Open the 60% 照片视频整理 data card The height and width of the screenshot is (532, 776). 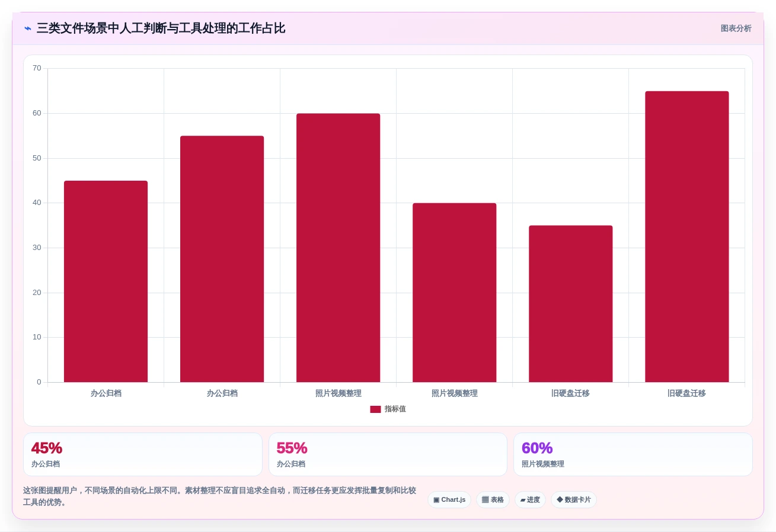633,454
